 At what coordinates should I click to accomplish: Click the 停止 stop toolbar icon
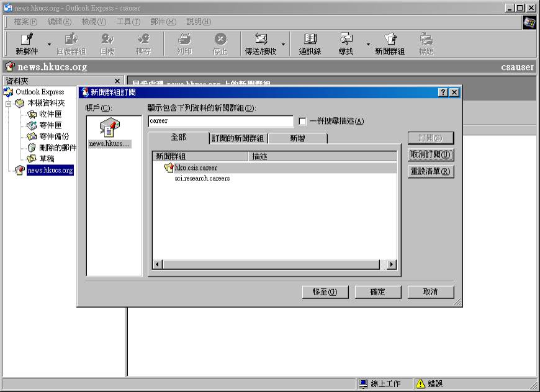(220, 44)
